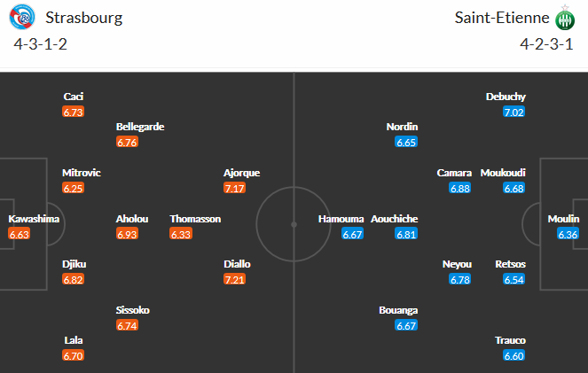The image size is (588, 373).
Task: Select Aholou's 6.93 rating badge
Action: coord(127,234)
